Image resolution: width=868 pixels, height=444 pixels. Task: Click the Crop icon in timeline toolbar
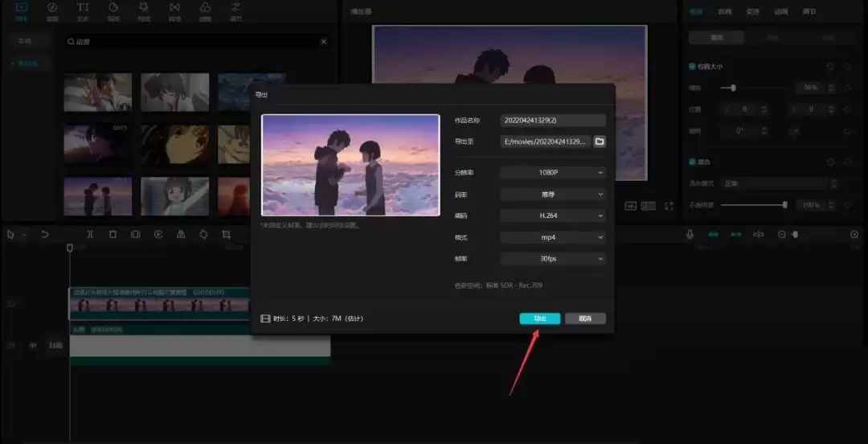(x=226, y=235)
